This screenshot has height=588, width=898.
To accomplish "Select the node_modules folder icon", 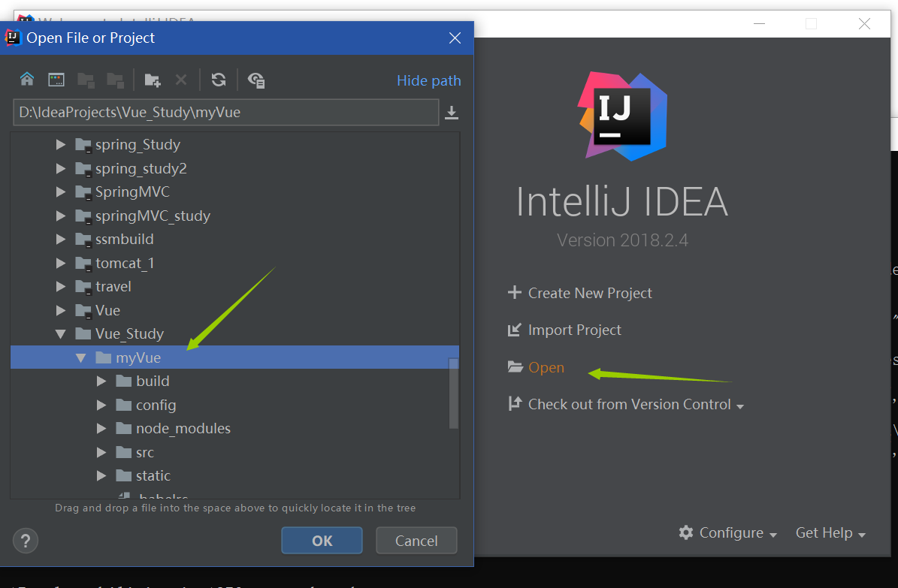I will click(x=124, y=428).
